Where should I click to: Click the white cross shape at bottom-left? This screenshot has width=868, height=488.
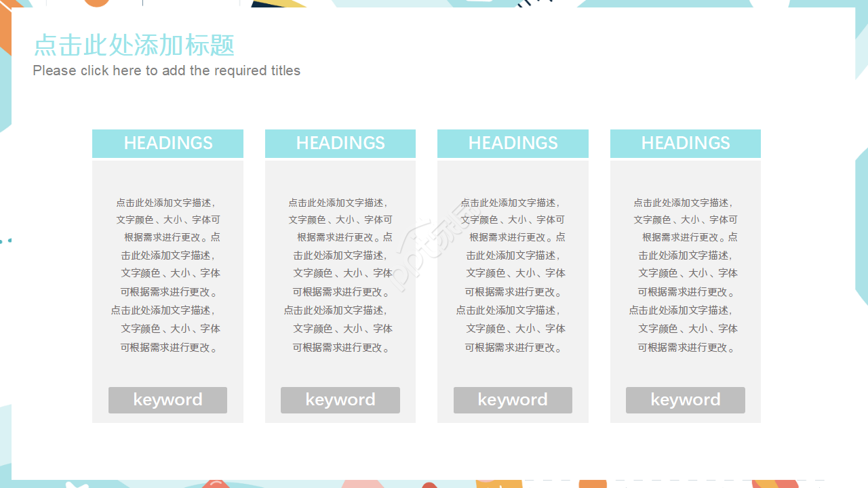point(77,485)
